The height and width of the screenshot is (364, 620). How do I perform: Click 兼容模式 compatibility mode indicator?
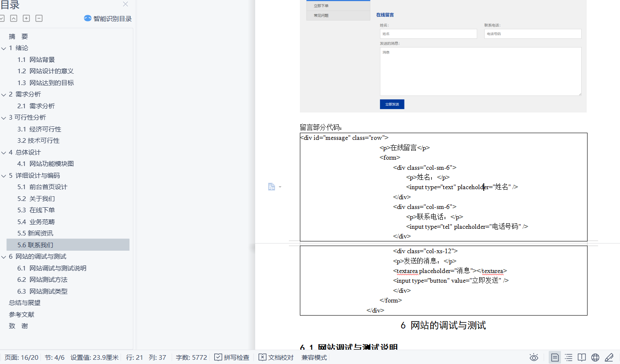pyautogui.click(x=314, y=357)
